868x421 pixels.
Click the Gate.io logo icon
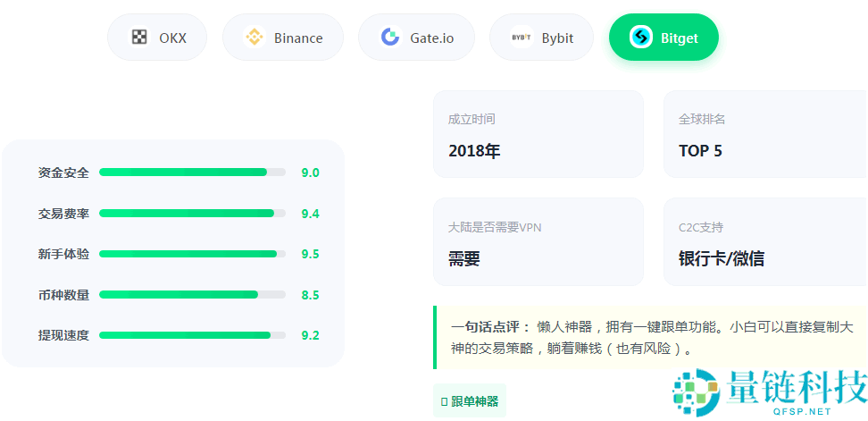tap(390, 38)
